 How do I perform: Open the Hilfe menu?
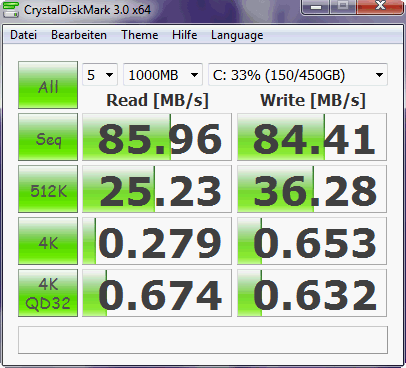[184, 35]
